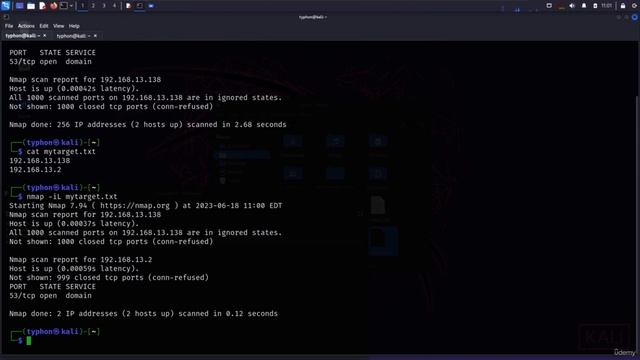Switch to workspace 4

tap(114, 6)
